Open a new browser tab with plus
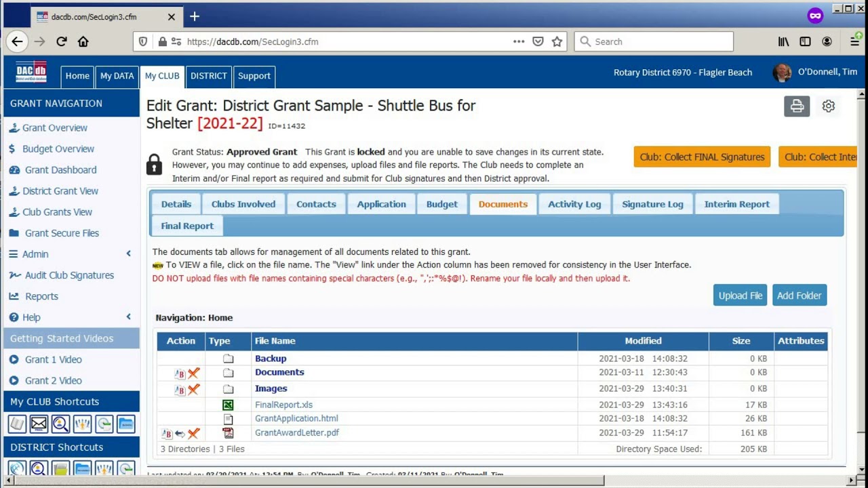Viewport: 868px width, 488px height. coord(195,16)
